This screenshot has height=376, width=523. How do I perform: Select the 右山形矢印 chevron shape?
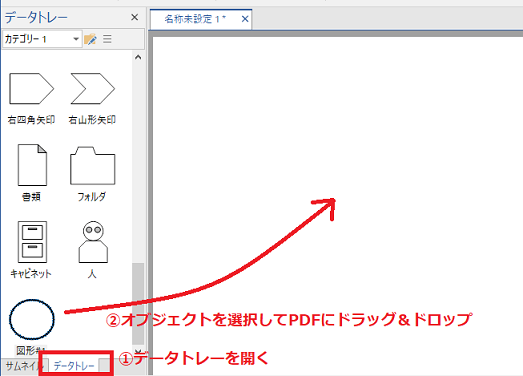93,88
